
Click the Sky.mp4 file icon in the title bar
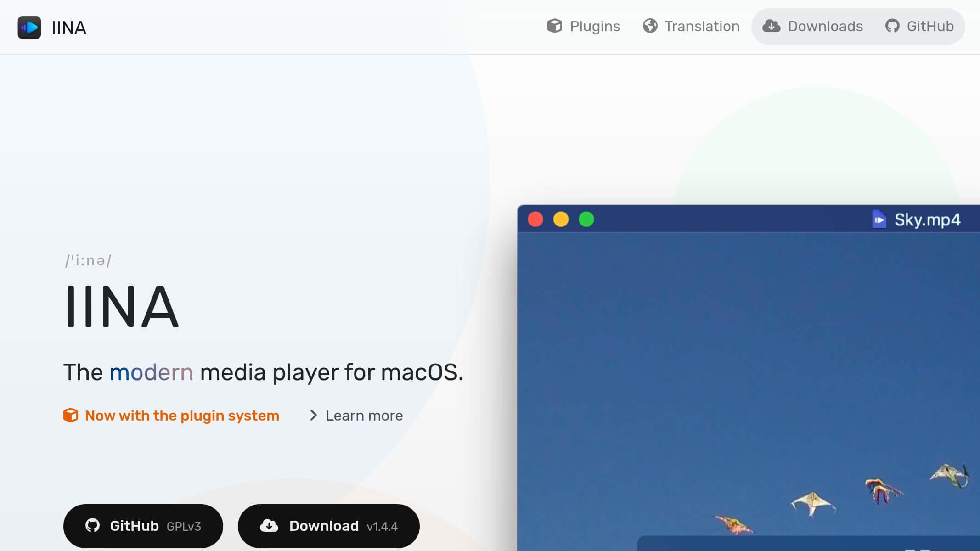pos(879,219)
